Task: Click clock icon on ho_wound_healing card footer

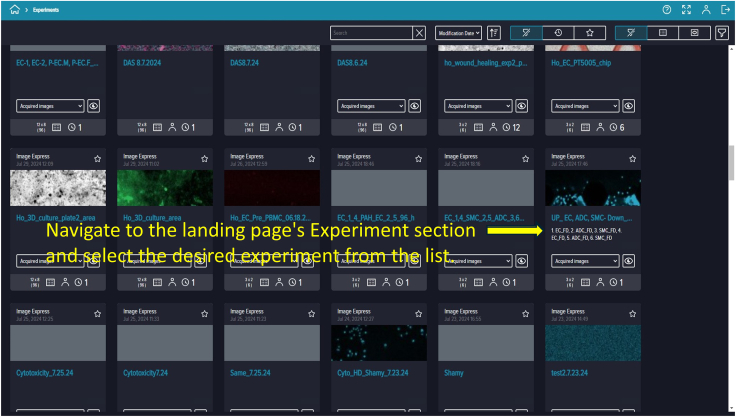Action: [506, 127]
